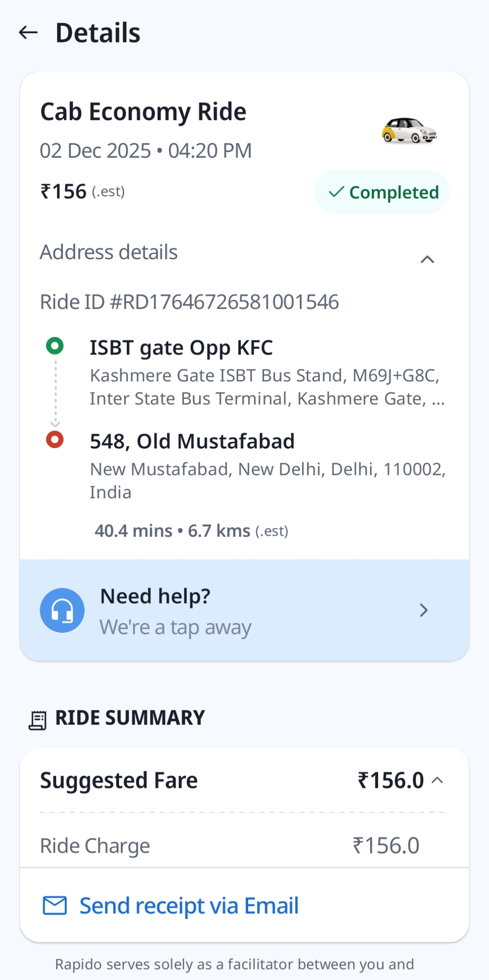The image size is (489, 980).
Task: Tap the envelope email icon
Action: click(x=55, y=906)
